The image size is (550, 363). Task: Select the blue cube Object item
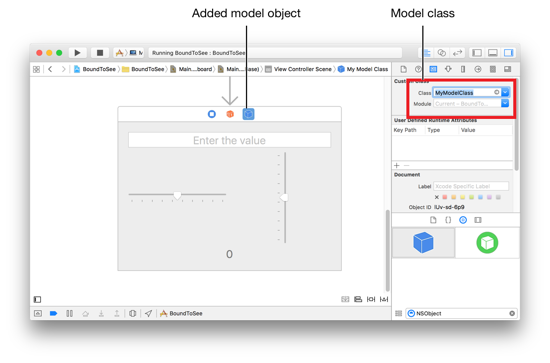[x=423, y=243]
